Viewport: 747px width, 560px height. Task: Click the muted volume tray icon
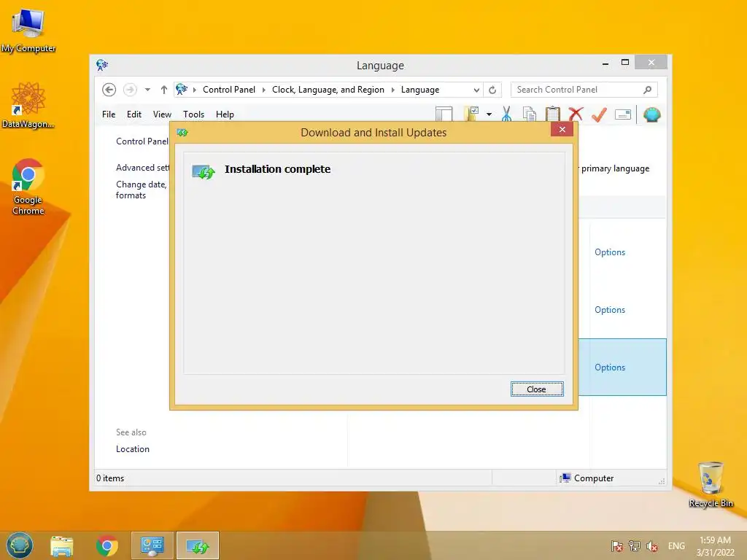click(652, 546)
